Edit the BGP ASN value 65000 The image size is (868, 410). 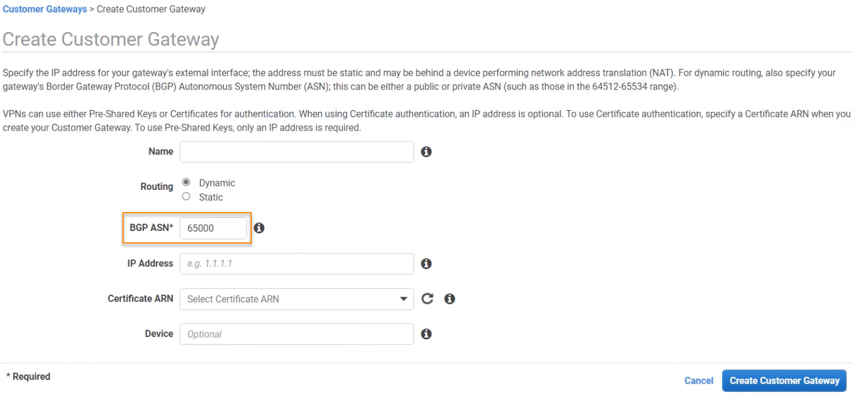coord(214,228)
